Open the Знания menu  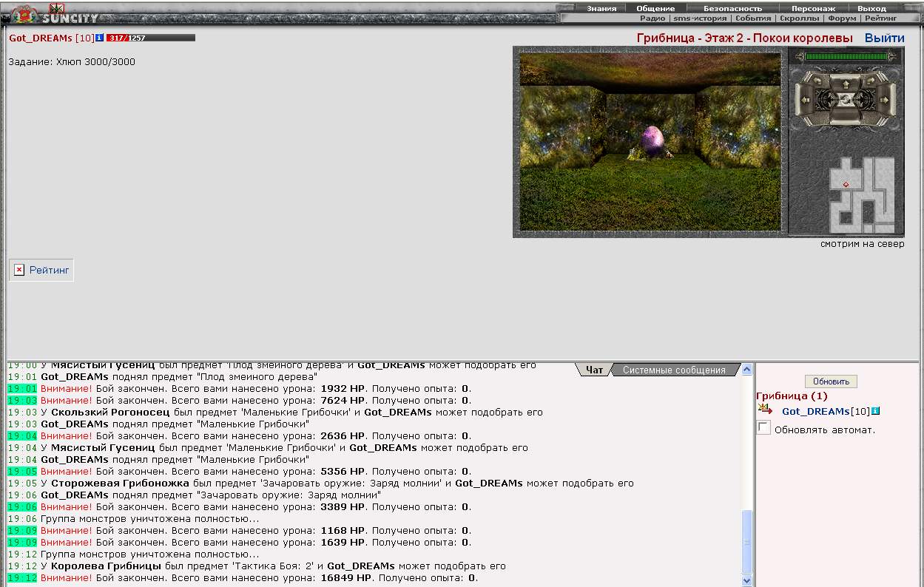pyautogui.click(x=601, y=8)
